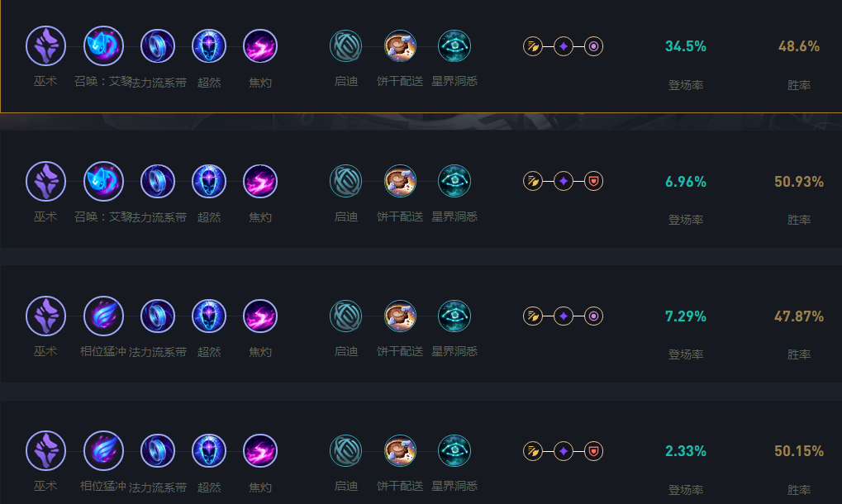Click 星界洞悉 rune icon in 34.5% row
Viewport: 842px width, 504px height.
tap(454, 46)
